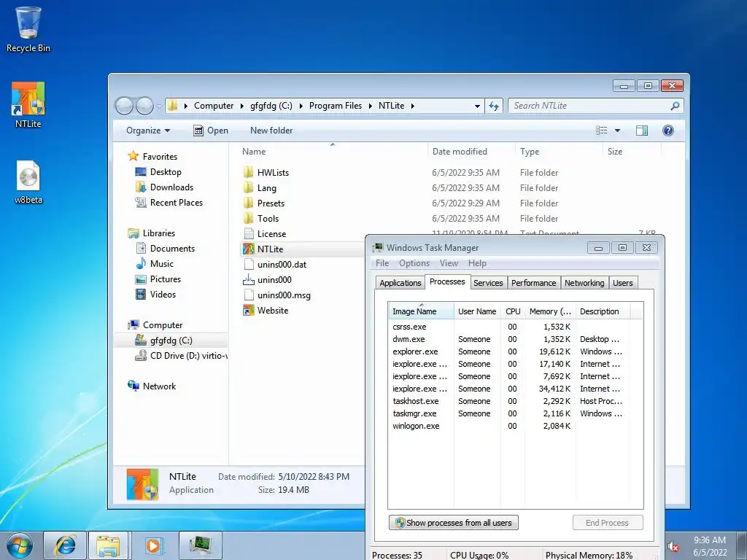Expand the arrow after gfgfdg (C:) breadcrumb
The width and height of the screenshot is (747, 560).
301,106
